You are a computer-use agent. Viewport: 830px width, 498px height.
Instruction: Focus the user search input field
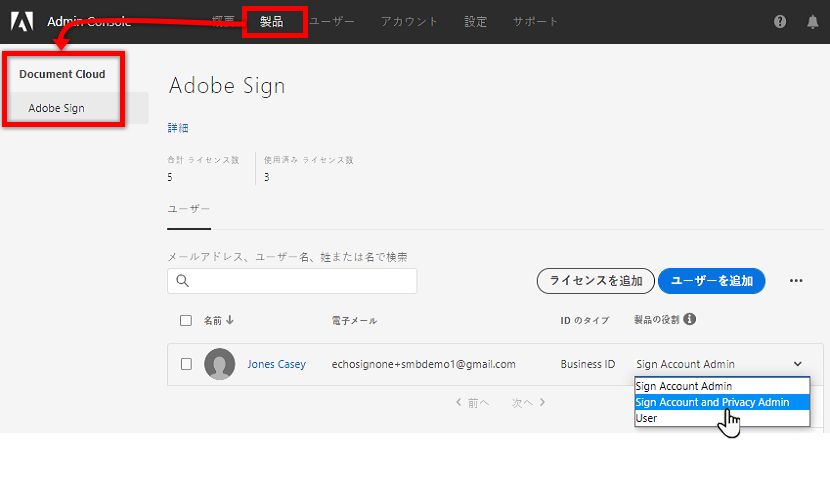coord(292,280)
